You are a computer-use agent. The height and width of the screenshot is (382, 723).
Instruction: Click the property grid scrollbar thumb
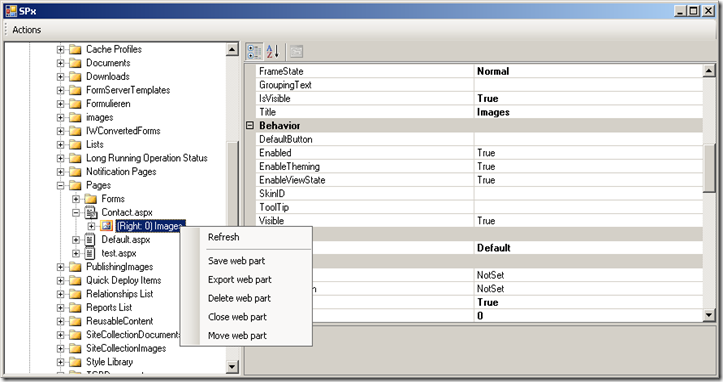(x=709, y=168)
